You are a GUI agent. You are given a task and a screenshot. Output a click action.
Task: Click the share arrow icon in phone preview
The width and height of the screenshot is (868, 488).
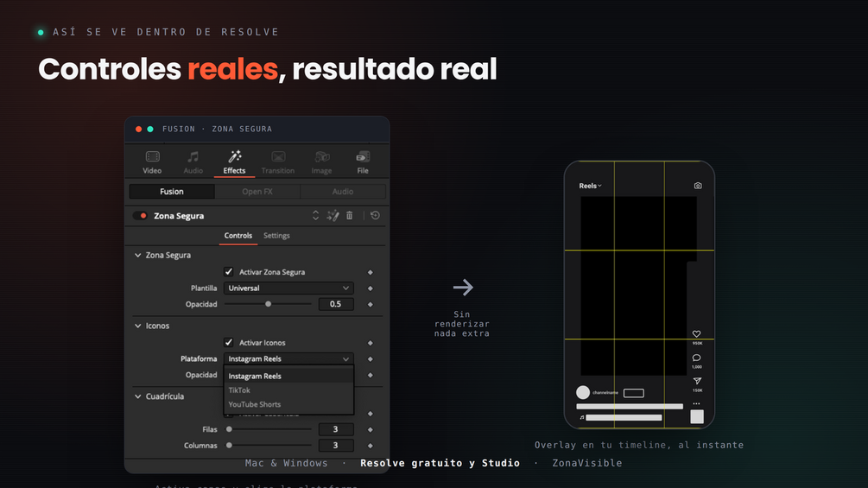tap(697, 381)
